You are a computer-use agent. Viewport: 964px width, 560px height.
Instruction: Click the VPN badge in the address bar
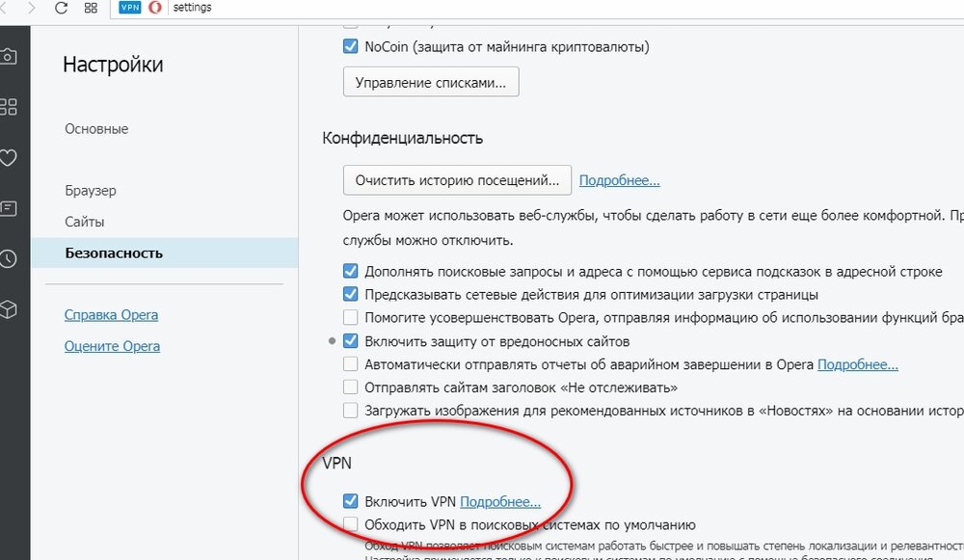pos(128,7)
